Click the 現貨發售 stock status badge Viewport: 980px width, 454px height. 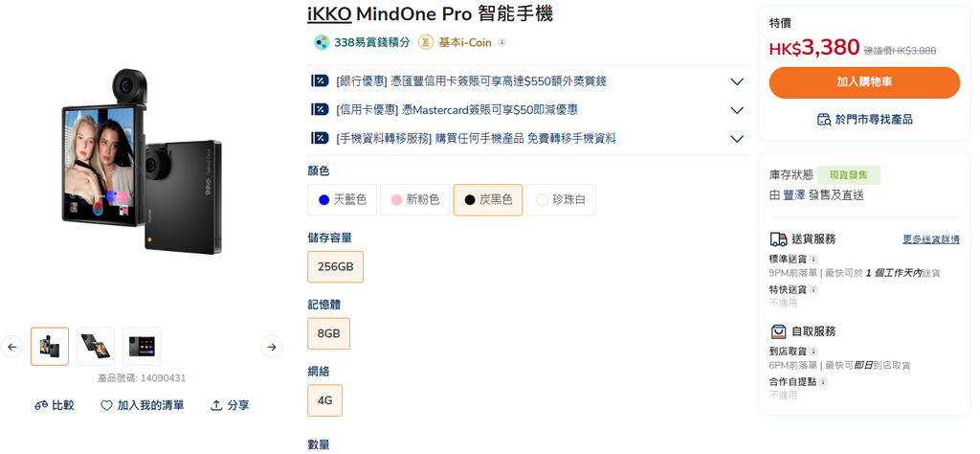coord(850,175)
